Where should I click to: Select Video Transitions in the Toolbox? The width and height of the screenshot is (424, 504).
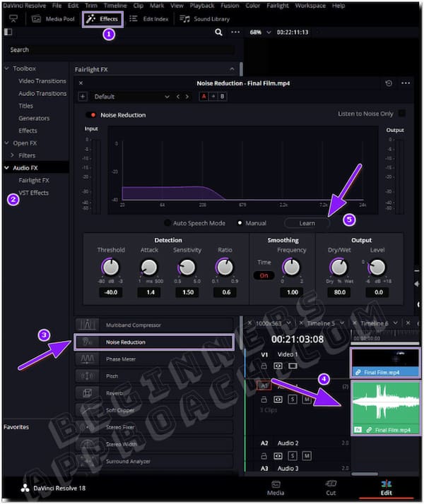click(42, 81)
